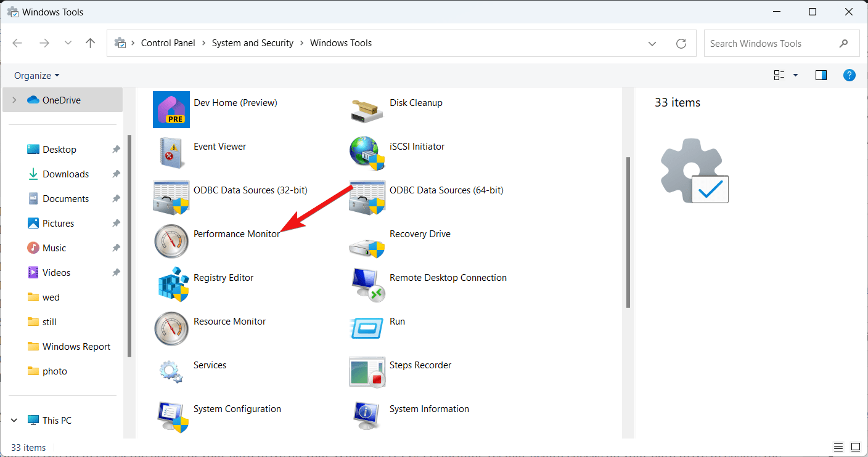Open the Event Viewer tool

(171, 153)
